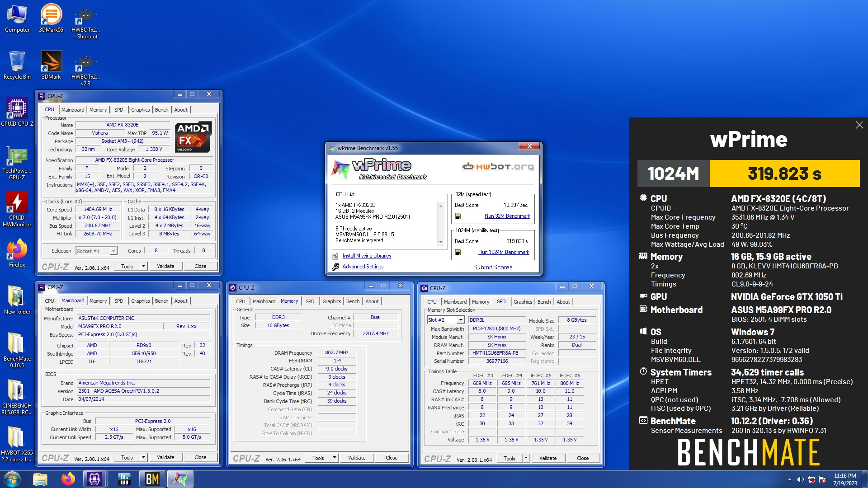Launch TechPowerUp GPU-Z shortcut

click(x=17, y=163)
